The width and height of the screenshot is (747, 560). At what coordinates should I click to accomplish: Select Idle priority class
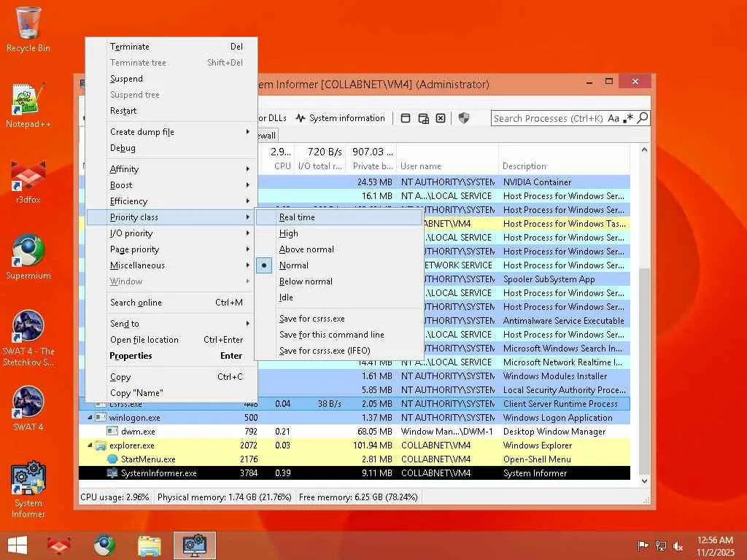[x=338, y=297]
